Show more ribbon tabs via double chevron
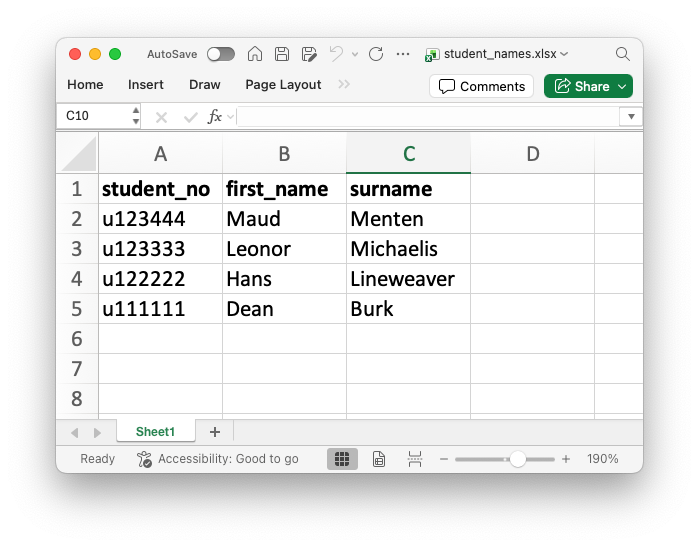 coord(344,84)
